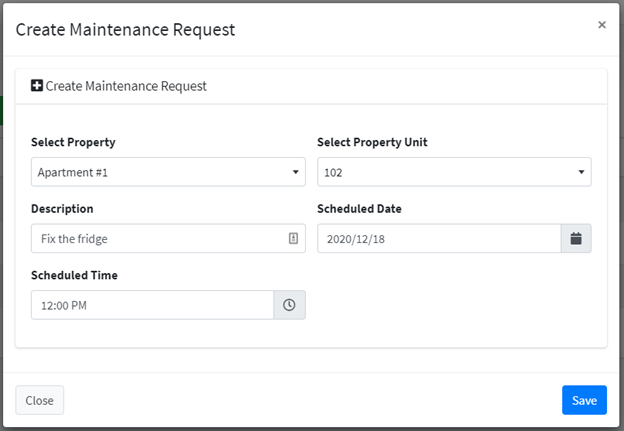Click the caret arrow on unit 102 selector
This screenshot has height=431, width=624.
pyautogui.click(x=581, y=172)
